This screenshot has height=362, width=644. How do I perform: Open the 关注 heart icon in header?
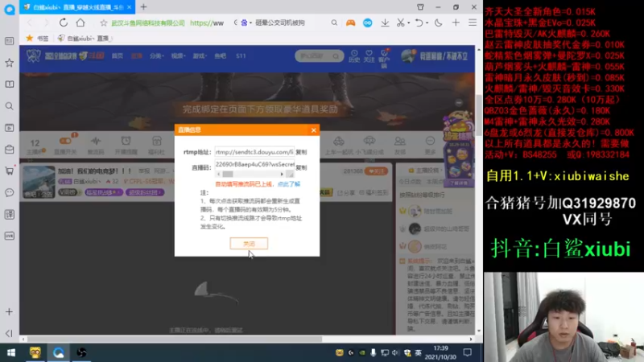coord(369,56)
